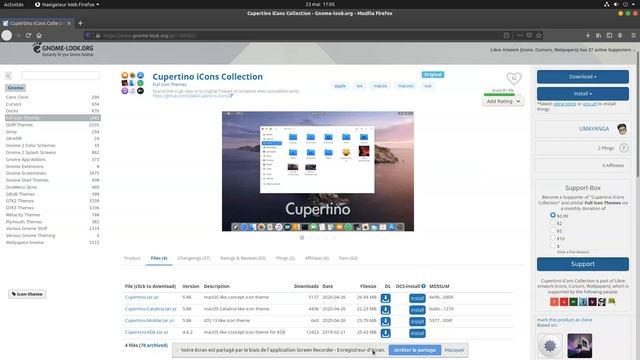Toggle the Firefox sidebar icon

(609, 36)
